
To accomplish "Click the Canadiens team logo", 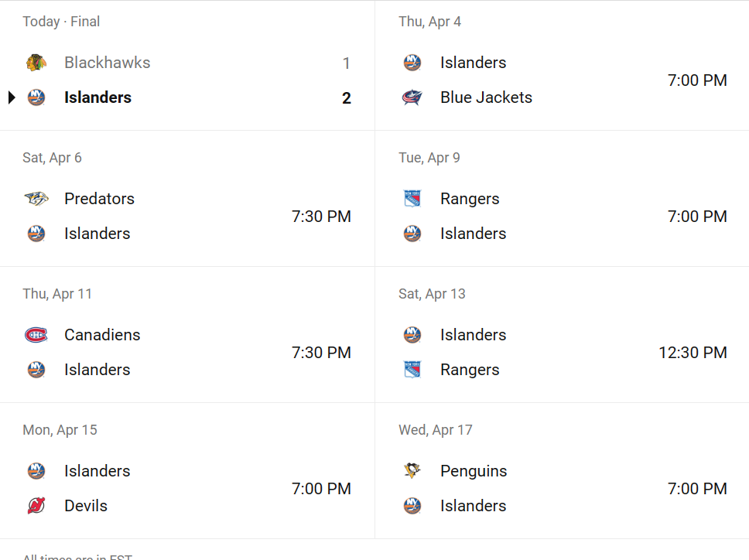I will pyautogui.click(x=36, y=335).
